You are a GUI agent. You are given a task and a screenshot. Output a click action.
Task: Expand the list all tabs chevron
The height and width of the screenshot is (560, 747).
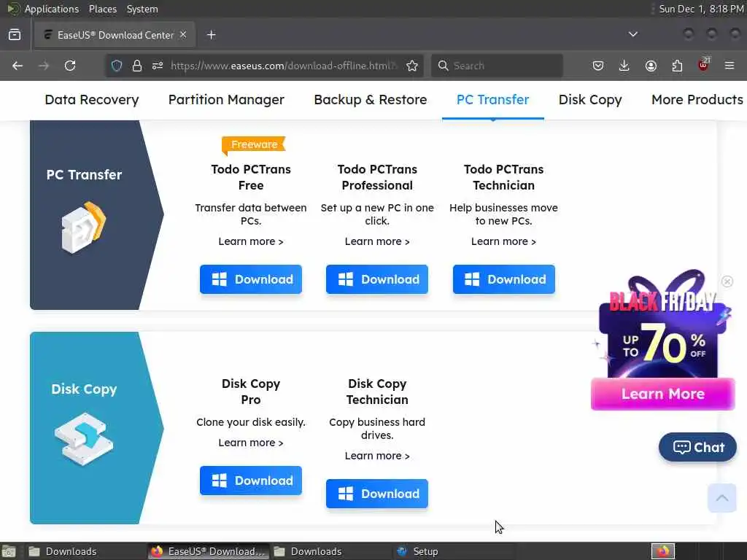pos(633,34)
